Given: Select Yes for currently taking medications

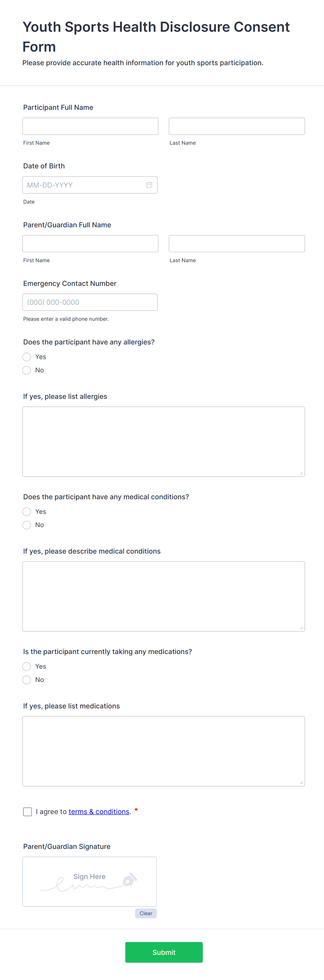Looking at the screenshot, I should click(26, 666).
